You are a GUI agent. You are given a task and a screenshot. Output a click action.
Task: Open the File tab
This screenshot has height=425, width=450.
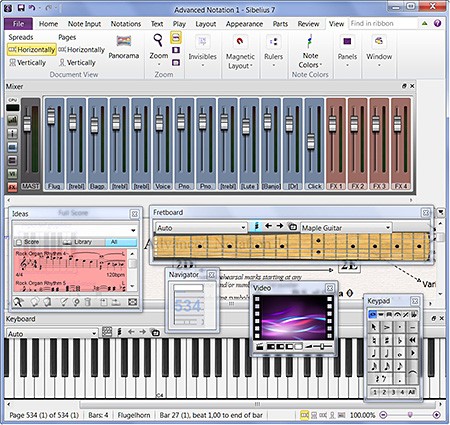(x=19, y=24)
